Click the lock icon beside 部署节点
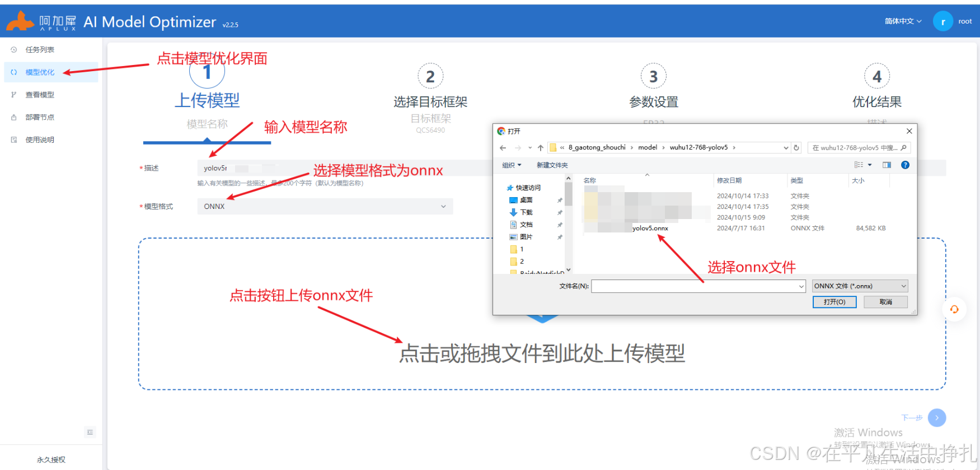This screenshot has height=470, width=980. [14, 117]
